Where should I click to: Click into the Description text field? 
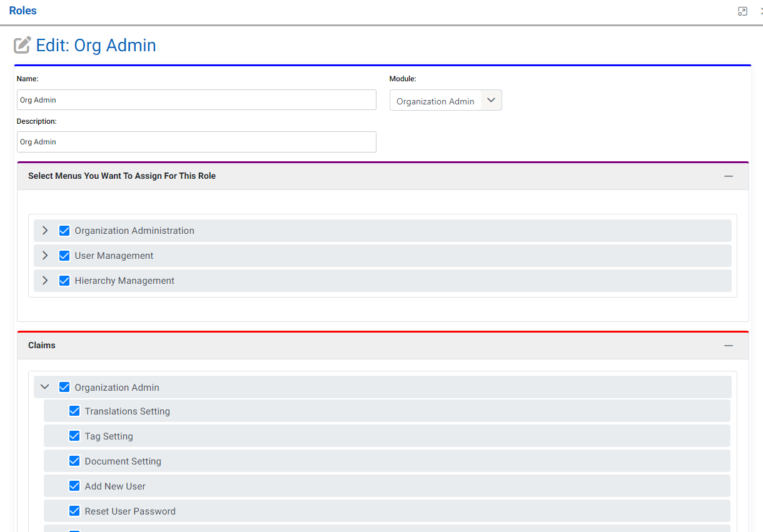pyautogui.click(x=196, y=142)
